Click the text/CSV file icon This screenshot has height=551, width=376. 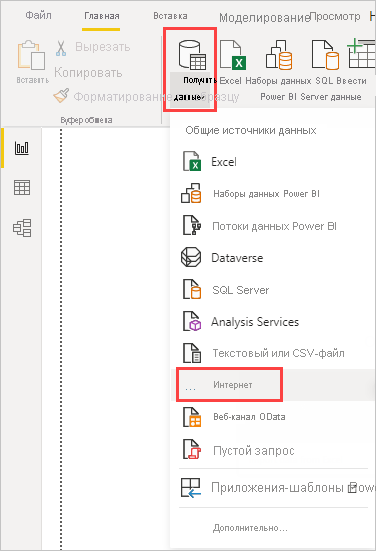click(192, 353)
